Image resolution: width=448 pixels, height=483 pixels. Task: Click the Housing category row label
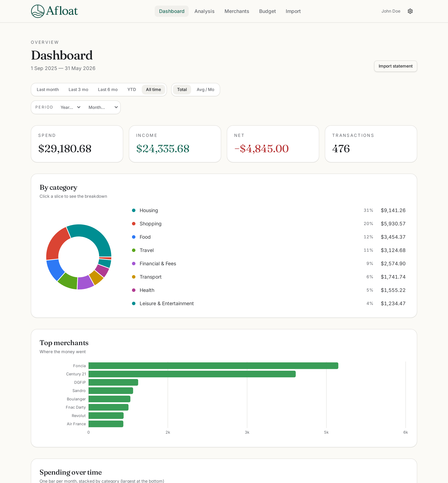pyautogui.click(x=149, y=211)
